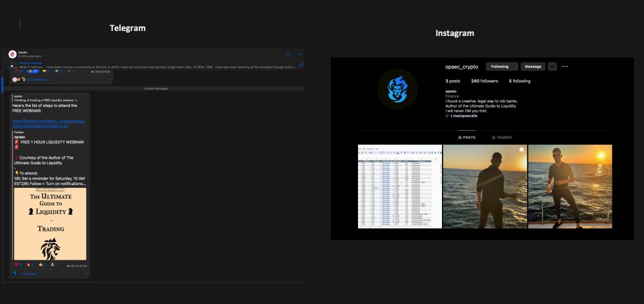Click '5 following' on the Instagram profile
The height and width of the screenshot is (304, 644).
(520, 81)
